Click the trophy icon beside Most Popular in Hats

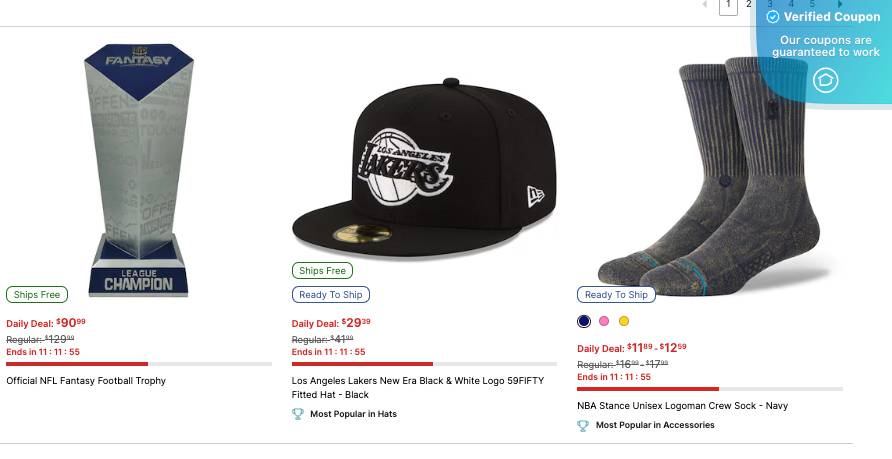coord(298,414)
